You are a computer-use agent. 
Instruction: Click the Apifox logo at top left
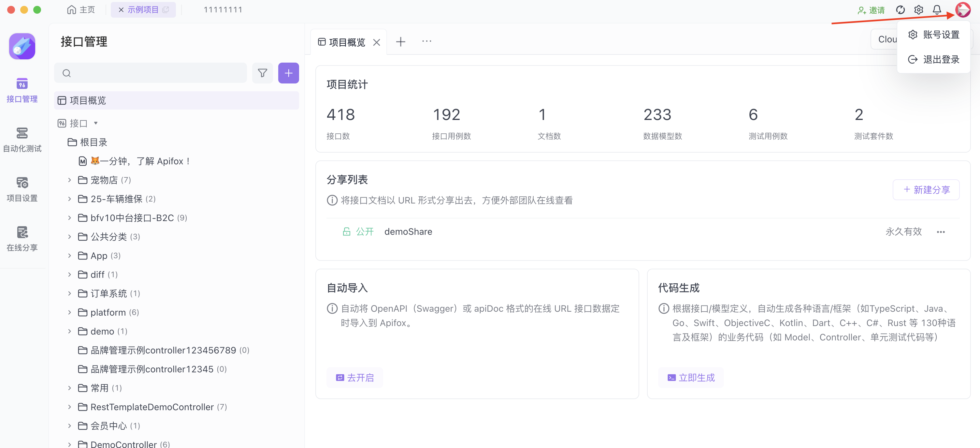[22, 46]
